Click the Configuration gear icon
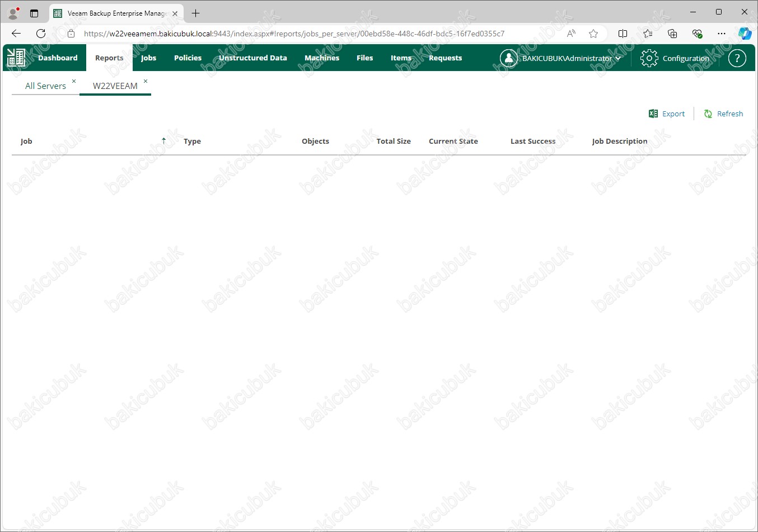 tap(649, 58)
